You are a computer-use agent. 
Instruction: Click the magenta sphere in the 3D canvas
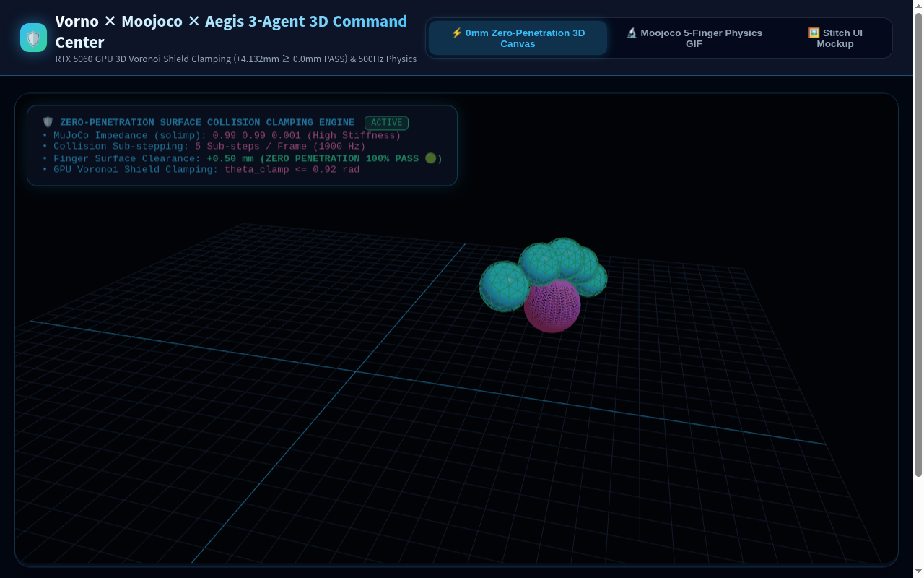(552, 306)
